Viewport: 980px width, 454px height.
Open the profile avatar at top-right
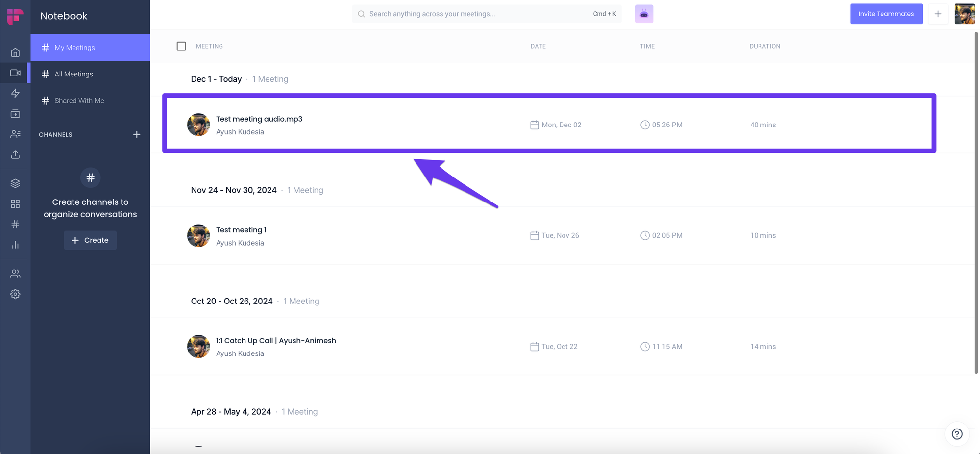tap(964, 14)
